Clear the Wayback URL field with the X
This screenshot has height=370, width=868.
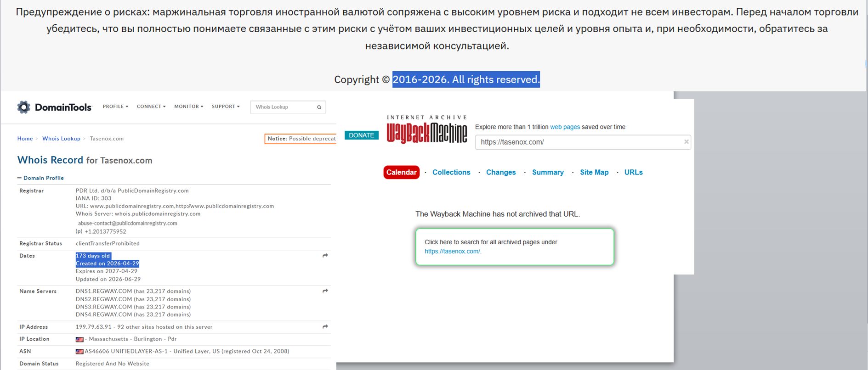(686, 142)
